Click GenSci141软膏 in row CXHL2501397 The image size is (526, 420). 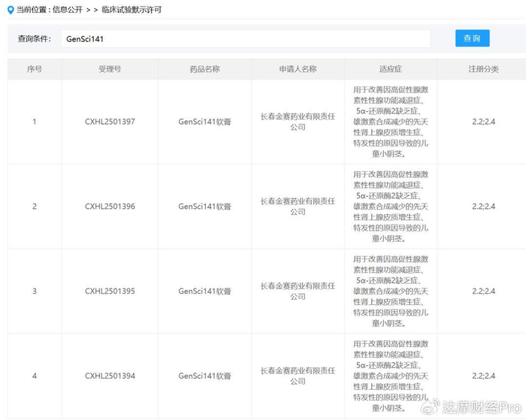(204, 122)
